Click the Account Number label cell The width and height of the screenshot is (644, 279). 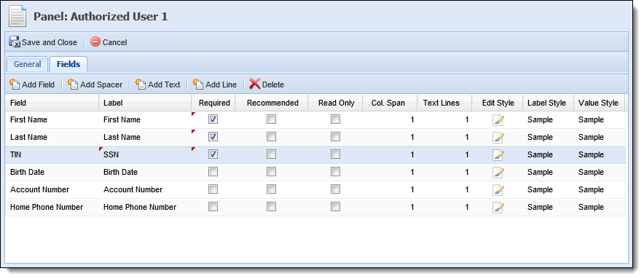(145, 190)
